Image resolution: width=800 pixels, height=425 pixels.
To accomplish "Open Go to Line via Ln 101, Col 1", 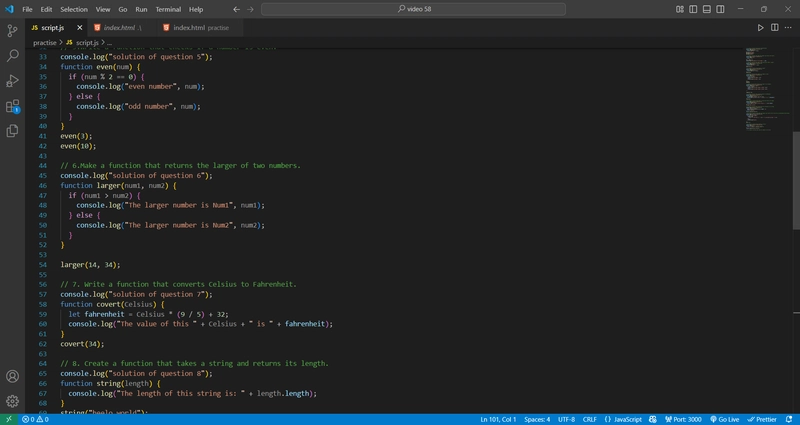I will click(x=498, y=419).
